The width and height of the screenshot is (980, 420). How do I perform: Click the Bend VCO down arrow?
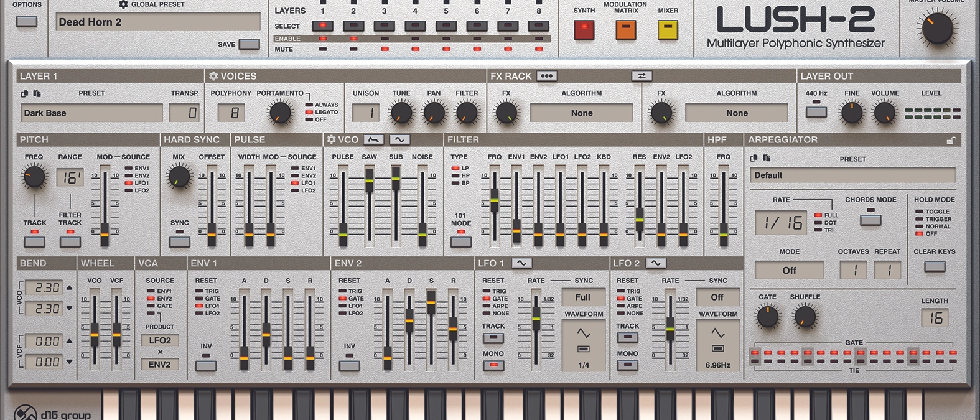pyautogui.click(x=69, y=308)
